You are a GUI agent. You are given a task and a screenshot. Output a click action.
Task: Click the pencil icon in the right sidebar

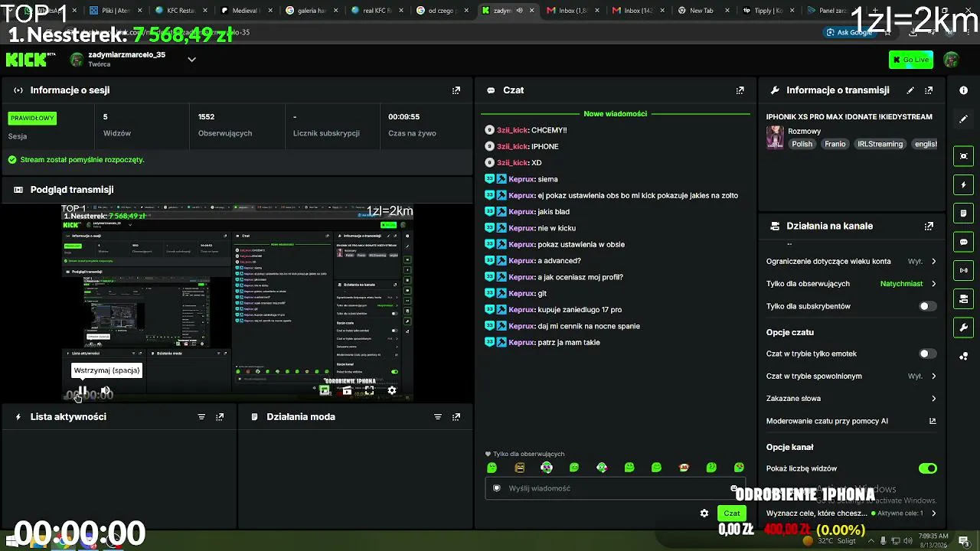(x=963, y=119)
